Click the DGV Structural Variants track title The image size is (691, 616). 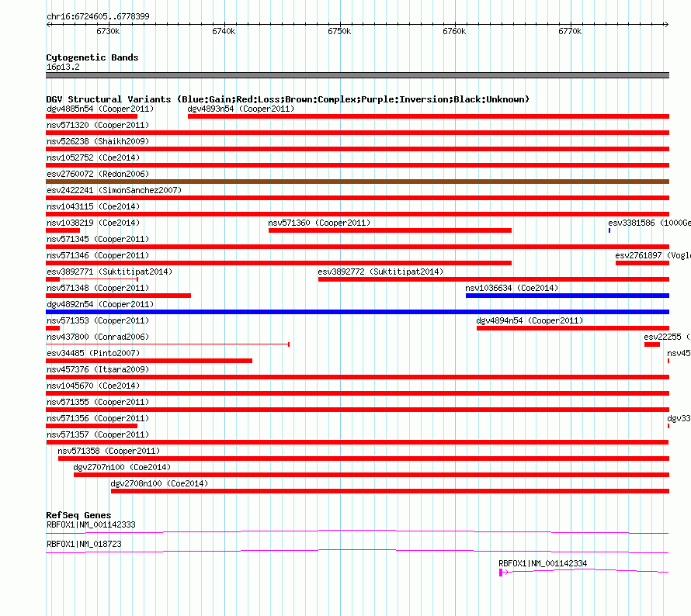[x=287, y=99]
